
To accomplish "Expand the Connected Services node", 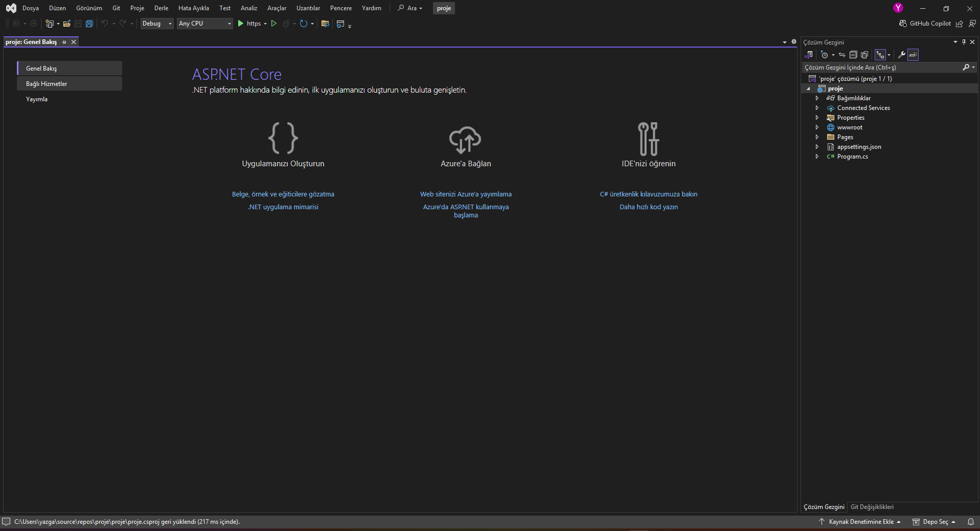I will click(817, 108).
